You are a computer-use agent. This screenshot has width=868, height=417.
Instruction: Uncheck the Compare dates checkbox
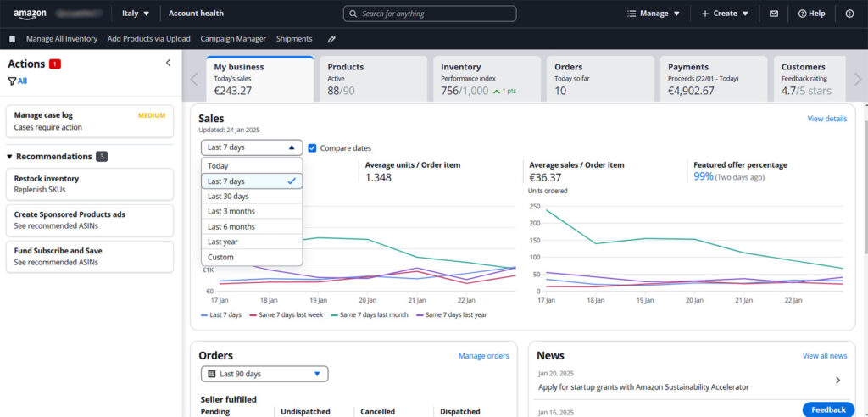(312, 147)
